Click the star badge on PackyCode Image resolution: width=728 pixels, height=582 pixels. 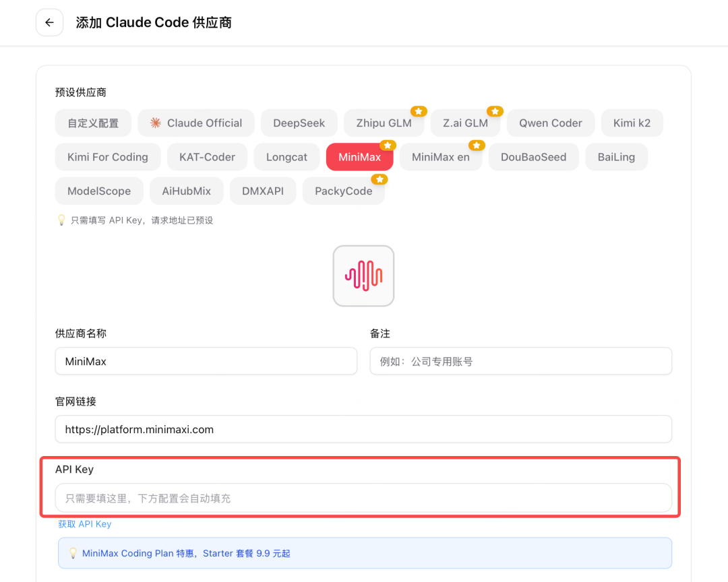pyautogui.click(x=379, y=179)
